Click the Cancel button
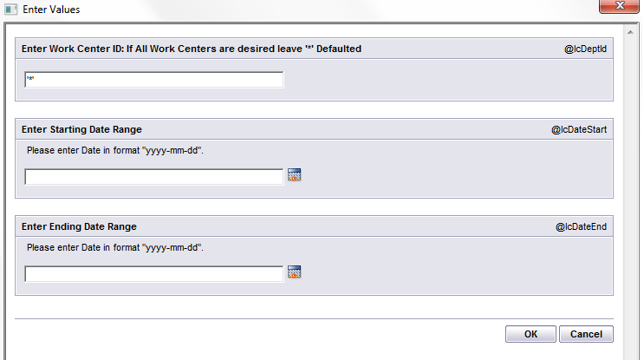Image resolution: width=644 pixels, height=360 pixels. tap(586, 334)
